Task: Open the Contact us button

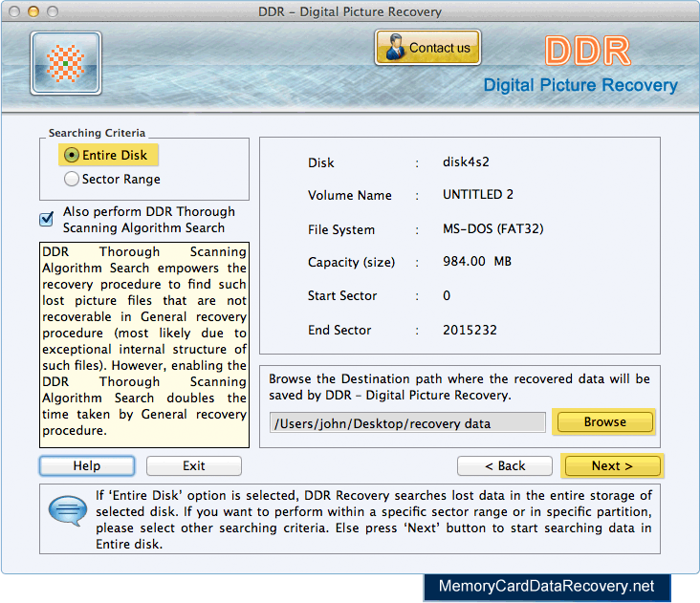Action: 427,47
